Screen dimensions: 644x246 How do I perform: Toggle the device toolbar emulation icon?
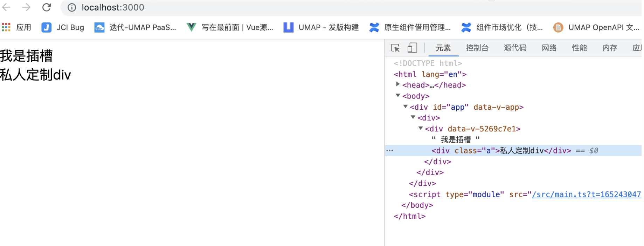coord(412,48)
